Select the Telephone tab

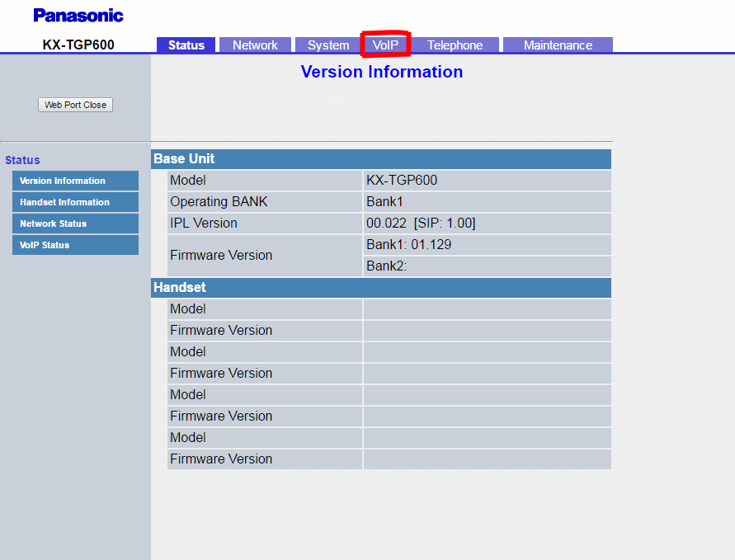point(455,45)
